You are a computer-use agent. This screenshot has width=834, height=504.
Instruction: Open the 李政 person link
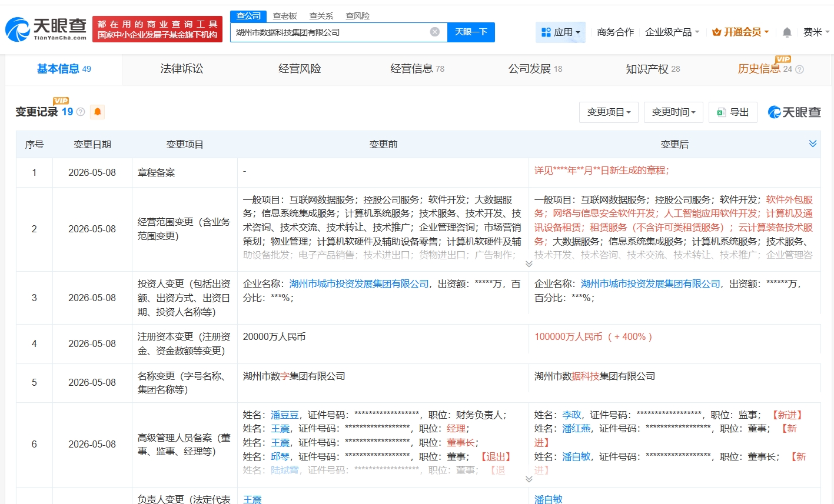(x=571, y=415)
